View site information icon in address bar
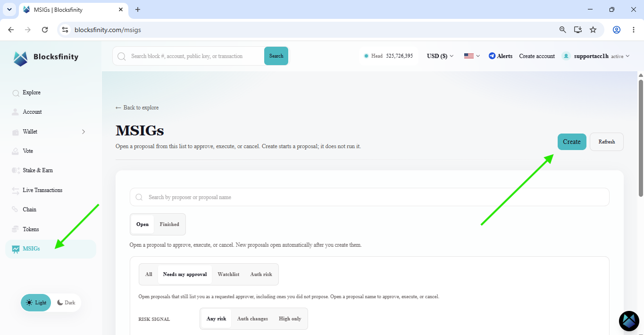Viewport: 644px width, 335px height. pos(65,30)
